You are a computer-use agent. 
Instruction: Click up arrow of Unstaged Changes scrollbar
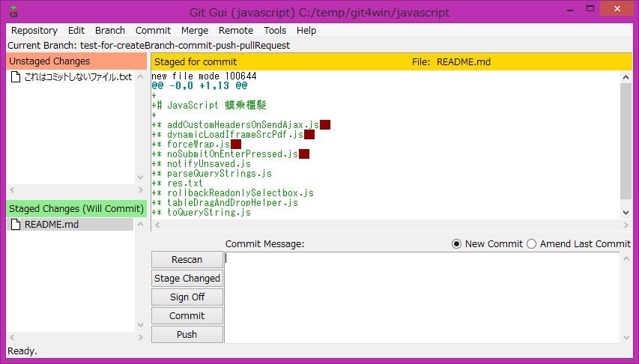pos(141,76)
